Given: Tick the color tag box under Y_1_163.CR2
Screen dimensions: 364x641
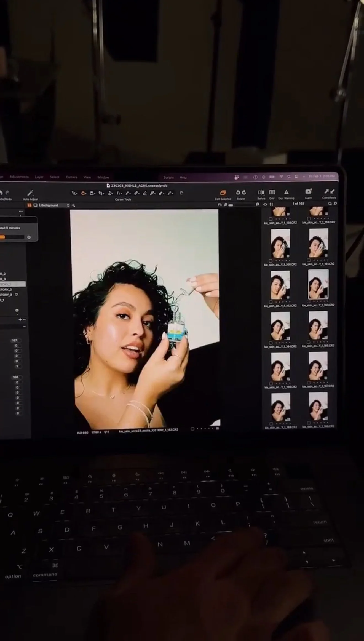Looking at the screenshot, I should 309,301.
